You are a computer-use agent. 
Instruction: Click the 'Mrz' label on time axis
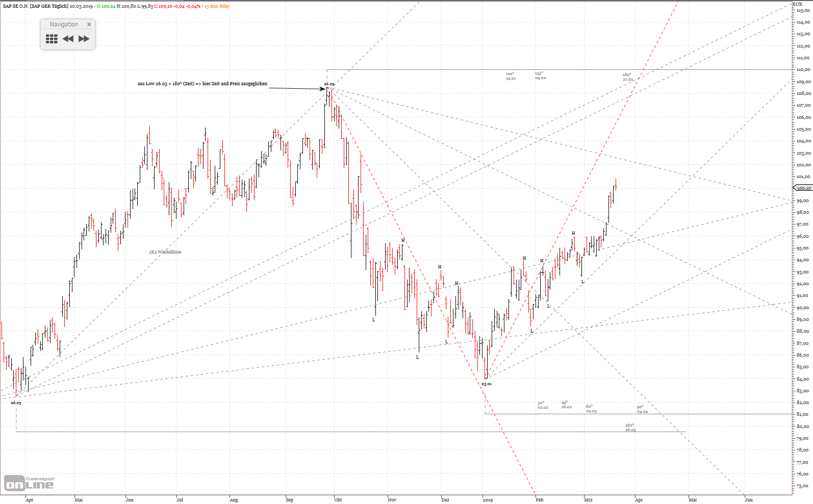588,500
